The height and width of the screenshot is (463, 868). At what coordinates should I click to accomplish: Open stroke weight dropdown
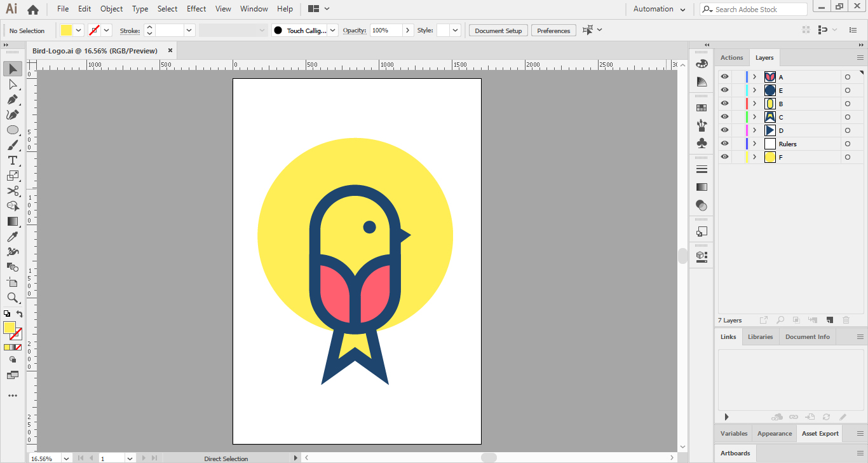[189, 30]
